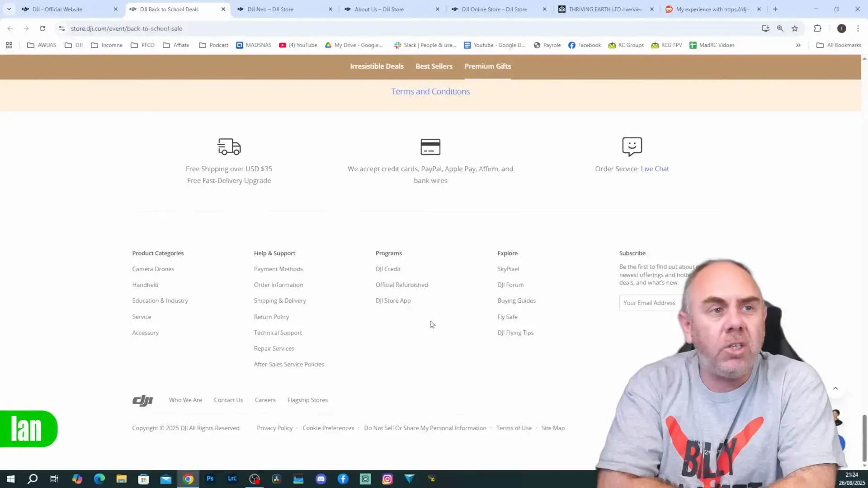Open Return Policy link
868x488 pixels.
click(x=271, y=317)
